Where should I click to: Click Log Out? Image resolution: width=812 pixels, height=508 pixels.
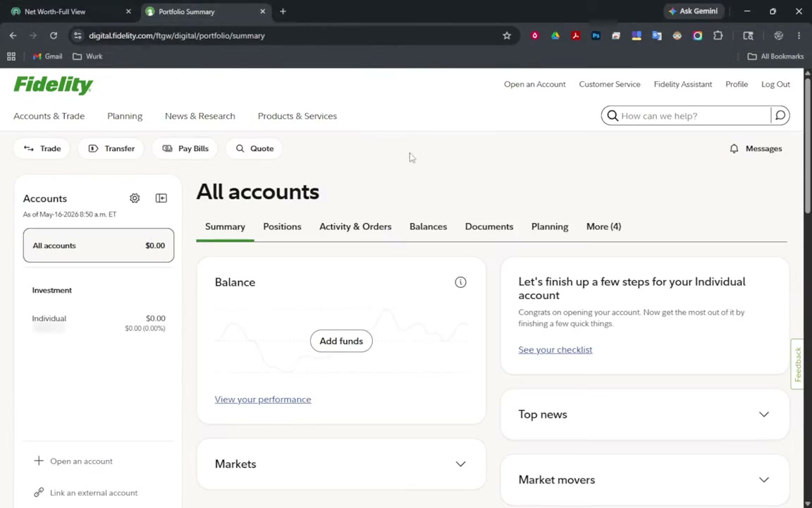775,85
